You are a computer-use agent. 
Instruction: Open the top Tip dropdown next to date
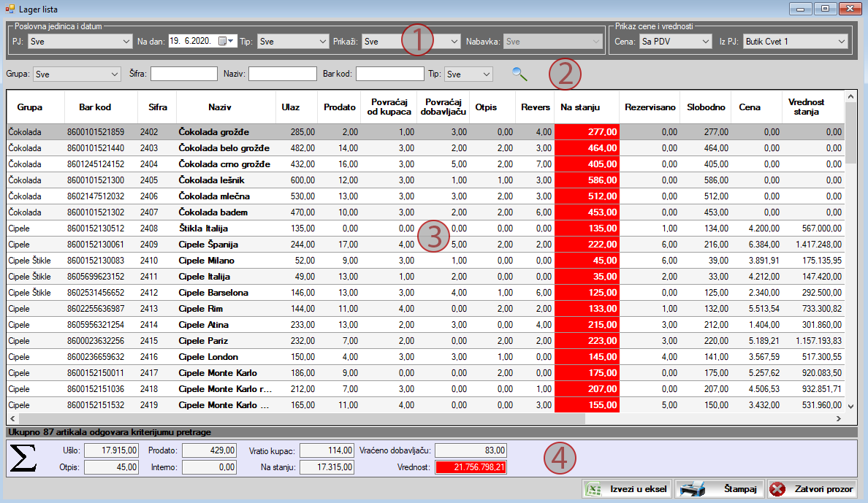tap(293, 42)
